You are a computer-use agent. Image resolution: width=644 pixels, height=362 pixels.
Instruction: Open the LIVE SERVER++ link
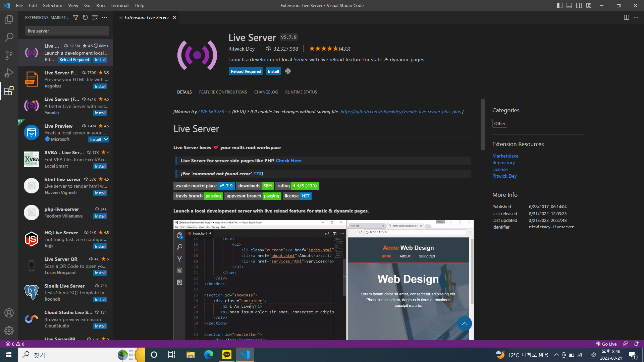click(x=214, y=112)
